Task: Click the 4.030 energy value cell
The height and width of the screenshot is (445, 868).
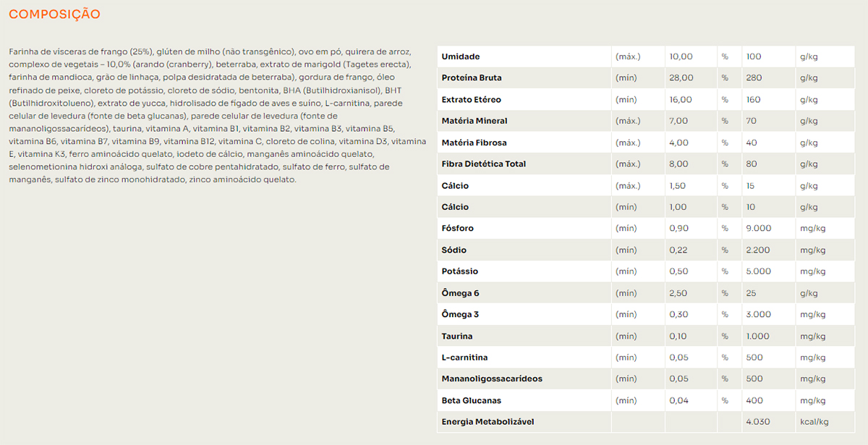Action: point(758,422)
